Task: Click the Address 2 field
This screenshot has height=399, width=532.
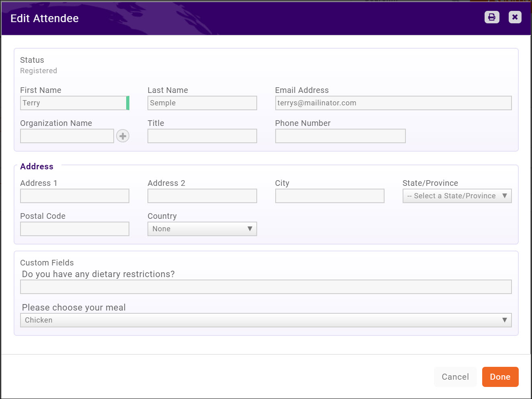Action: tap(202, 196)
